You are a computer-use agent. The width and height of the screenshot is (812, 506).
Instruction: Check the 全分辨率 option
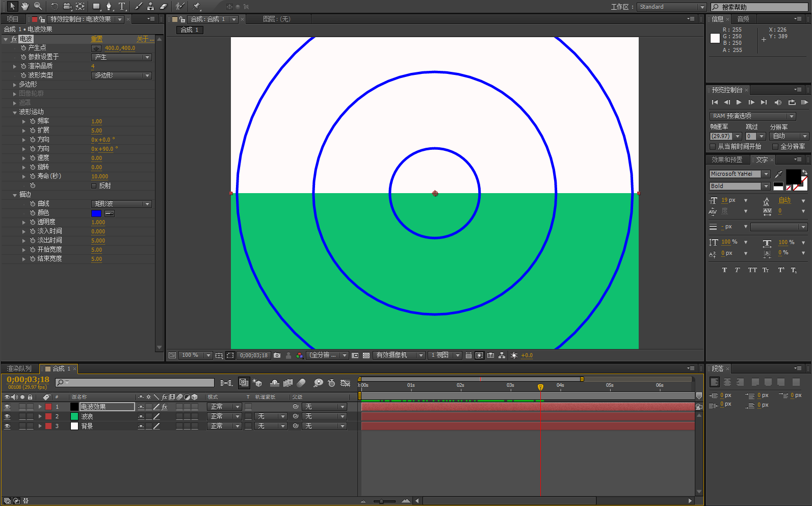775,147
